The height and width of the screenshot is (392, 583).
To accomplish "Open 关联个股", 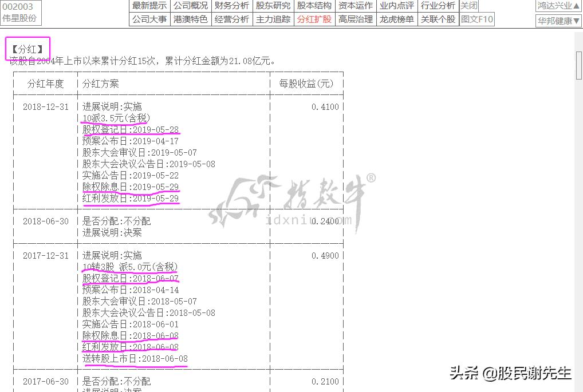I will coord(437,18).
